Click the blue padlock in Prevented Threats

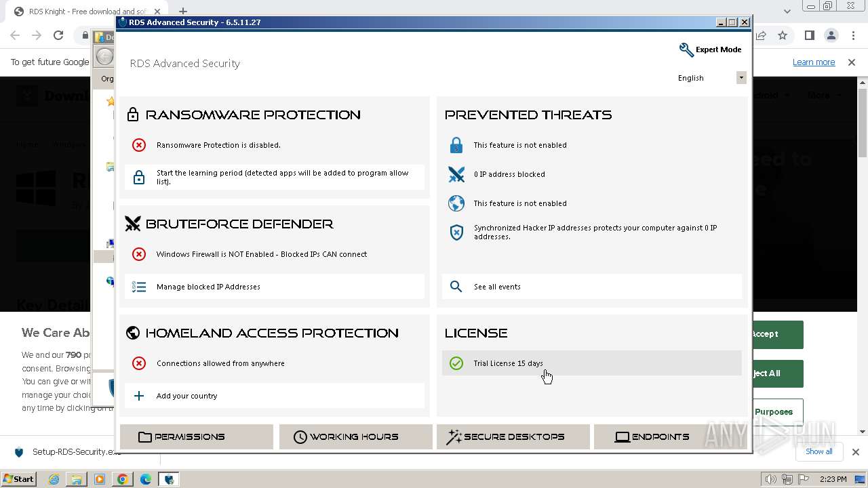456,145
